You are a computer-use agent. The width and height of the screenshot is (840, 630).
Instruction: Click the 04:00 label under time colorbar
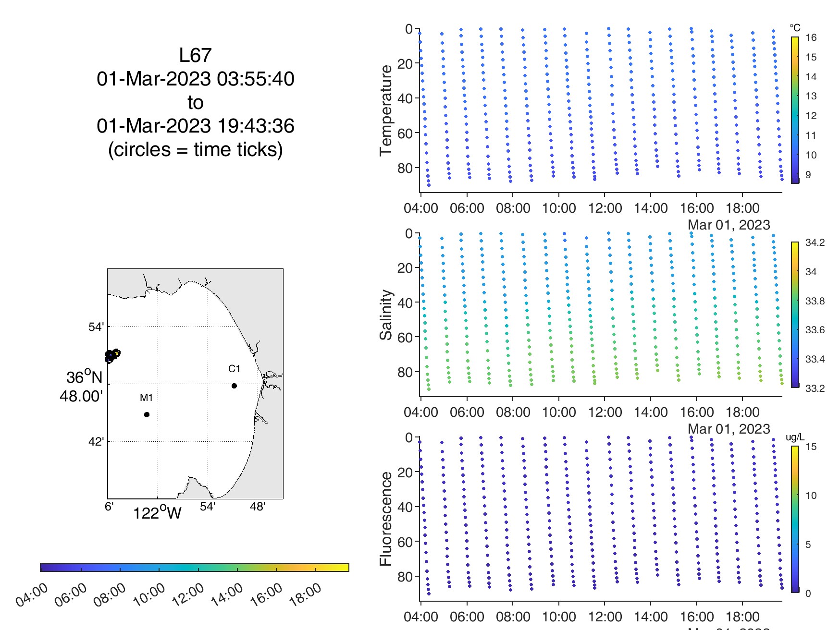click(x=32, y=595)
